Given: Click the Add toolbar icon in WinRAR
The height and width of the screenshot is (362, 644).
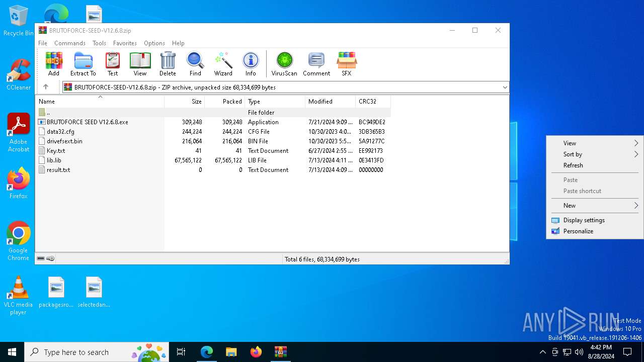Looking at the screenshot, I should click(54, 64).
